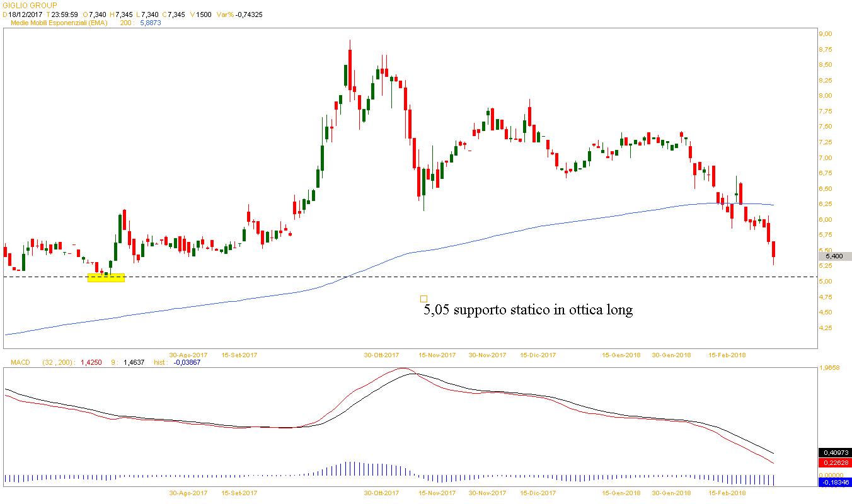
Task: Click the 9,00 level on the price axis
Action: pyautogui.click(x=826, y=33)
